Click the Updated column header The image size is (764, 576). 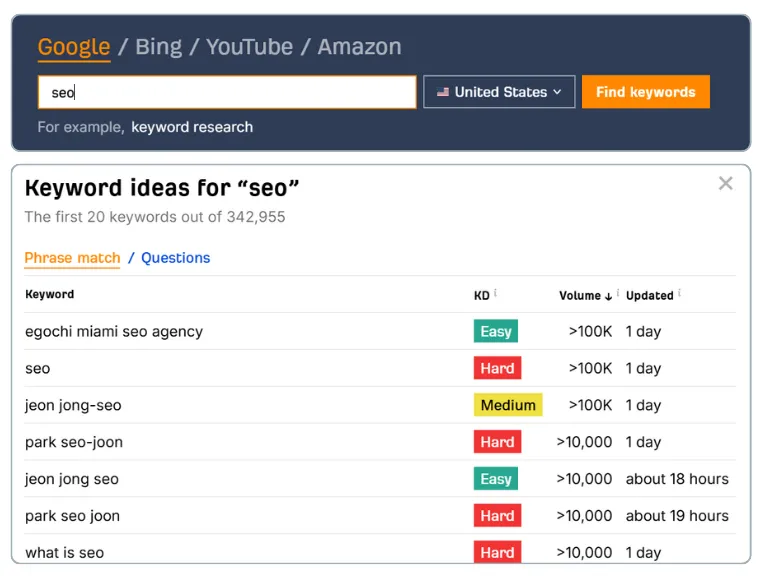649,296
